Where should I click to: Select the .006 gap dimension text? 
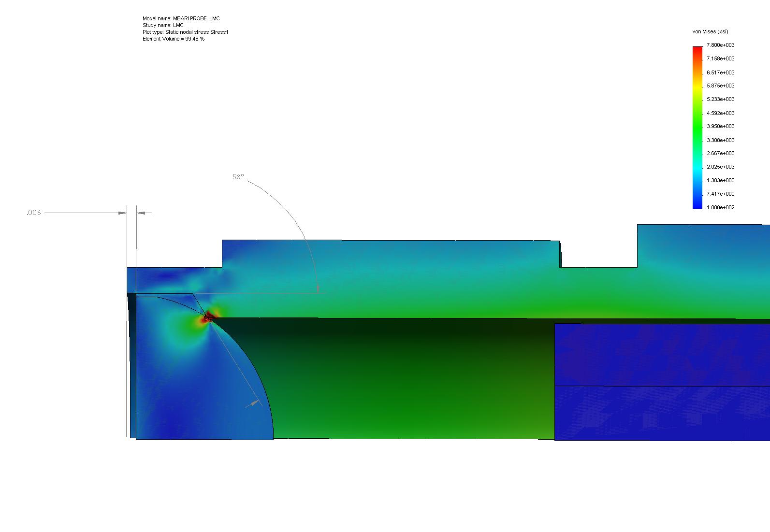(x=34, y=213)
